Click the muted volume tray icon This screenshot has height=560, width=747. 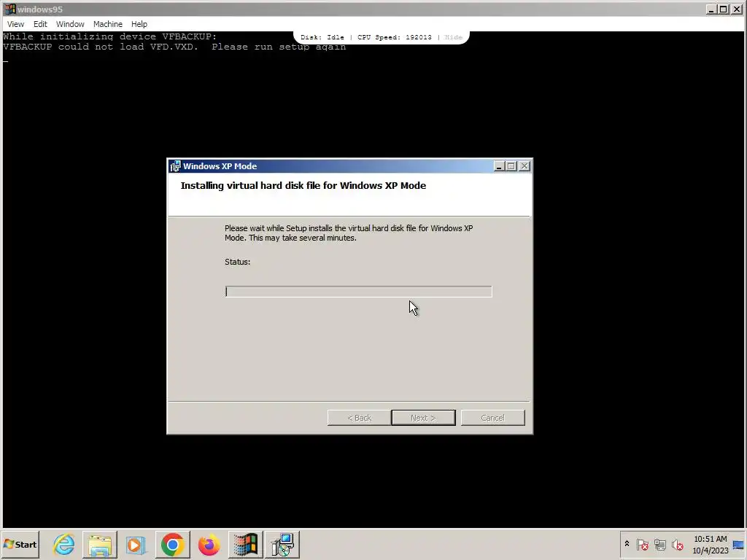coord(677,544)
